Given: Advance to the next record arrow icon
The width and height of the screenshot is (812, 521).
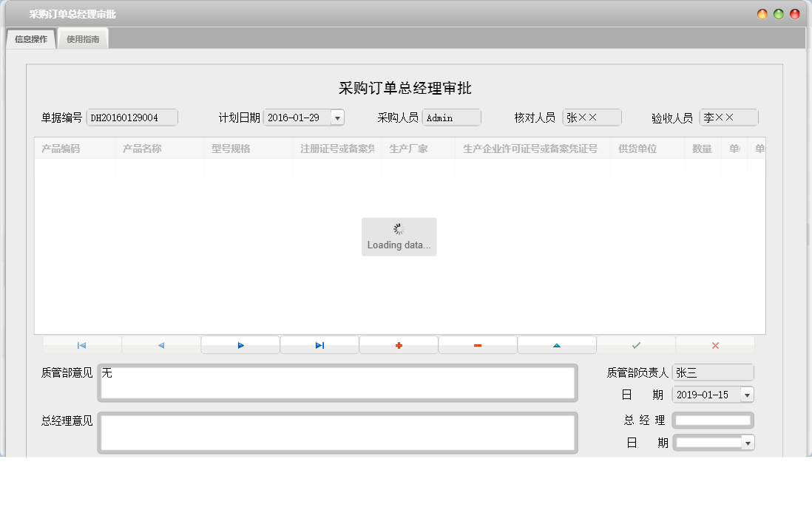Looking at the screenshot, I should tap(240, 344).
